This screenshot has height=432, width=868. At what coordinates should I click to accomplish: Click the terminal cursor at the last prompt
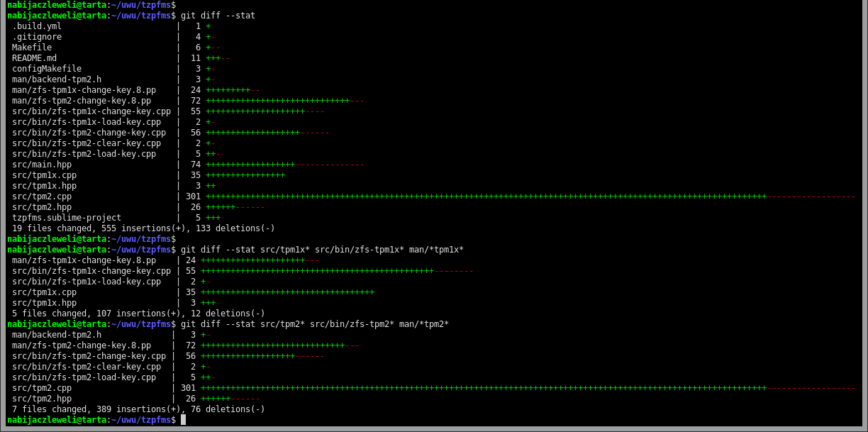click(183, 420)
